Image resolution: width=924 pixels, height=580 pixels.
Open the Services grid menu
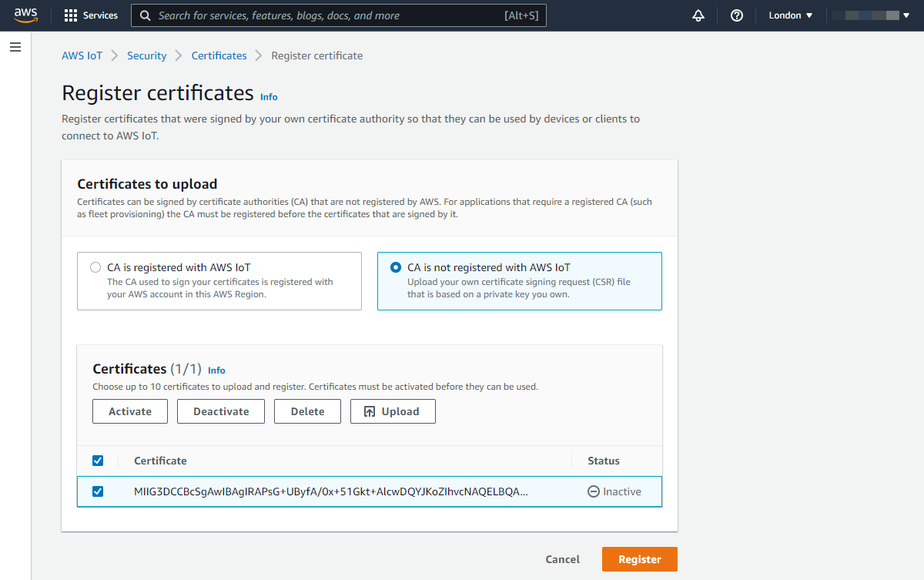tap(91, 15)
